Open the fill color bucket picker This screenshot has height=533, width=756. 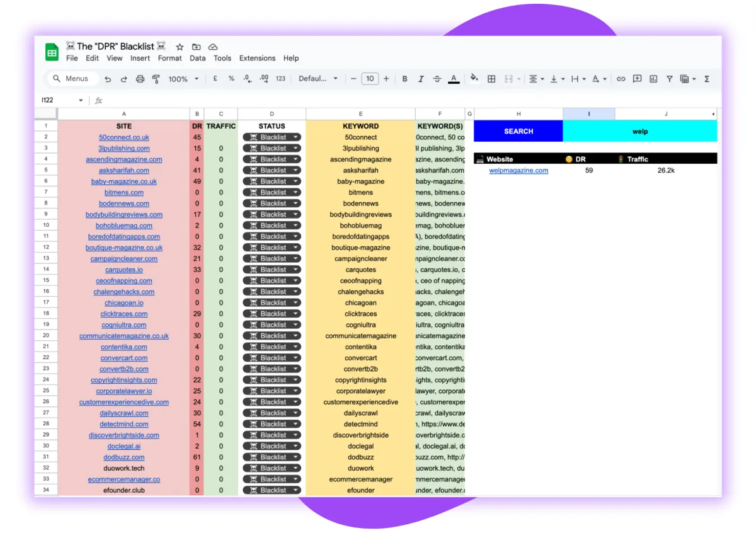474,79
